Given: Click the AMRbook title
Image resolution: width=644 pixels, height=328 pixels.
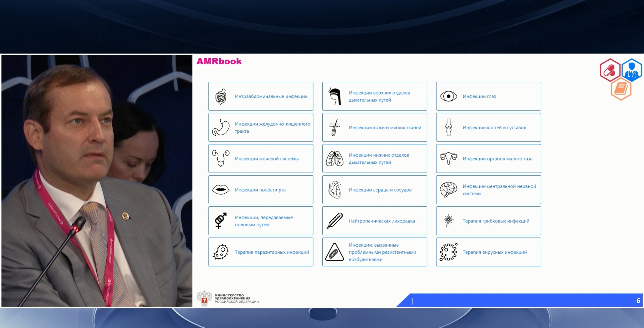Looking at the screenshot, I should [219, 61].
